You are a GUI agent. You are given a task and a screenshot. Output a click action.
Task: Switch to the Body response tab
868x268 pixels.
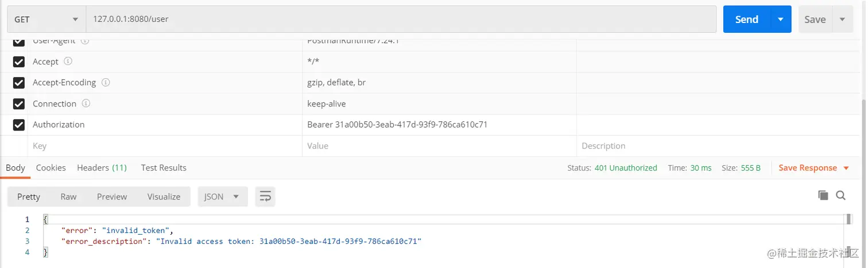click(x=15, y=168)
